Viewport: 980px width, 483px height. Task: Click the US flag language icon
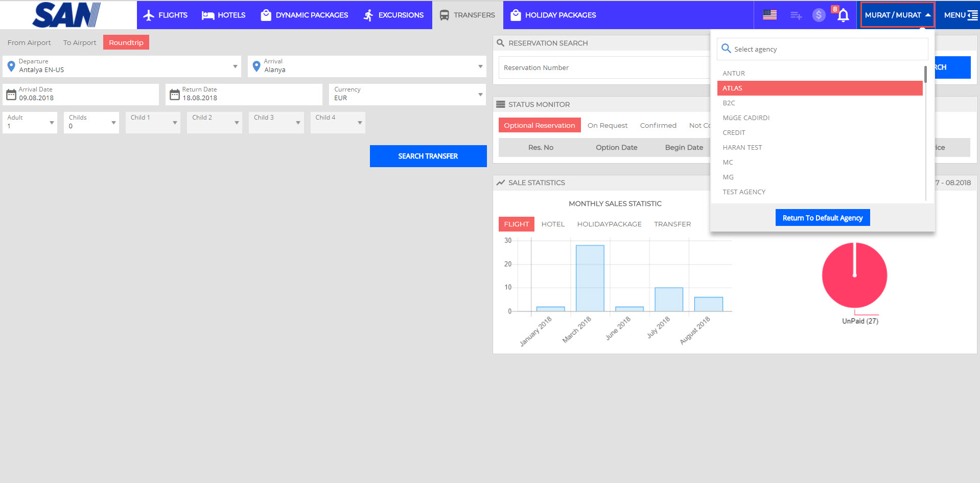(769, 15)
